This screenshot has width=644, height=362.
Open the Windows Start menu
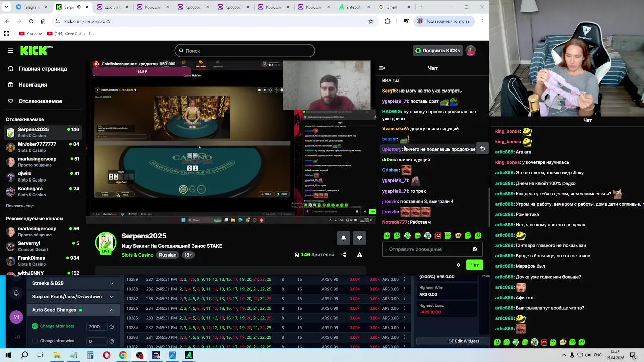[x=8, y=355]
